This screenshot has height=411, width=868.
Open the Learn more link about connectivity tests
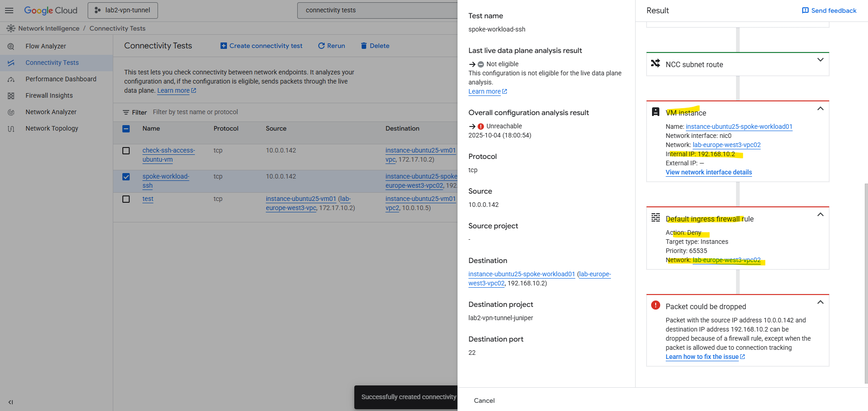[x=177, y=90]
